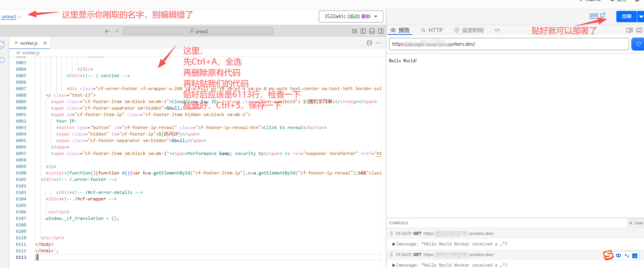Screen dimensions: 644x268
Task: Click the 'Click to reveal' button code line
Action: (191, 128)
